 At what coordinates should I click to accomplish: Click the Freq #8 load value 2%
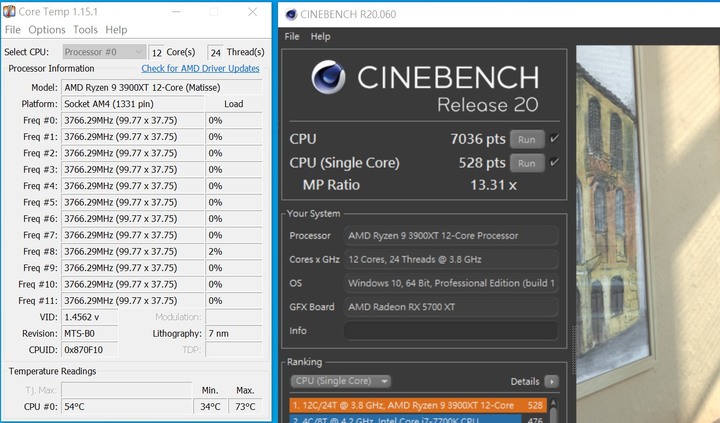point(234,252)
